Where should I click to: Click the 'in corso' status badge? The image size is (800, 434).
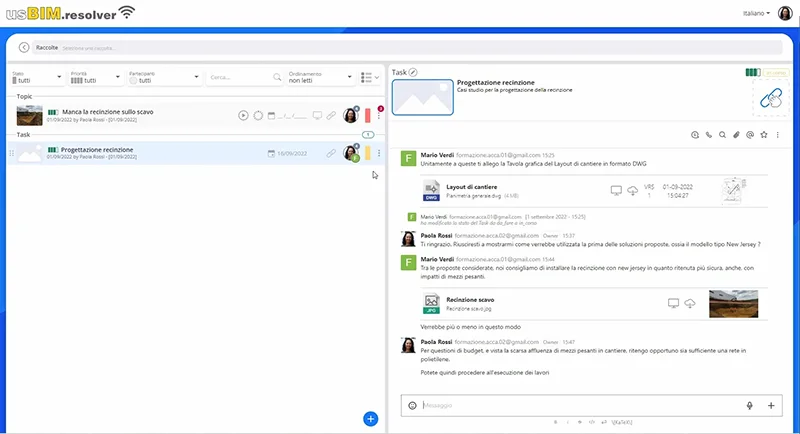coord(776,72)
